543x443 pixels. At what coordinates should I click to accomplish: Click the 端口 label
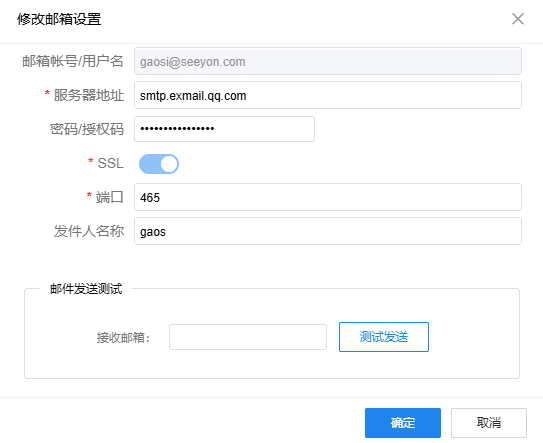109,197
